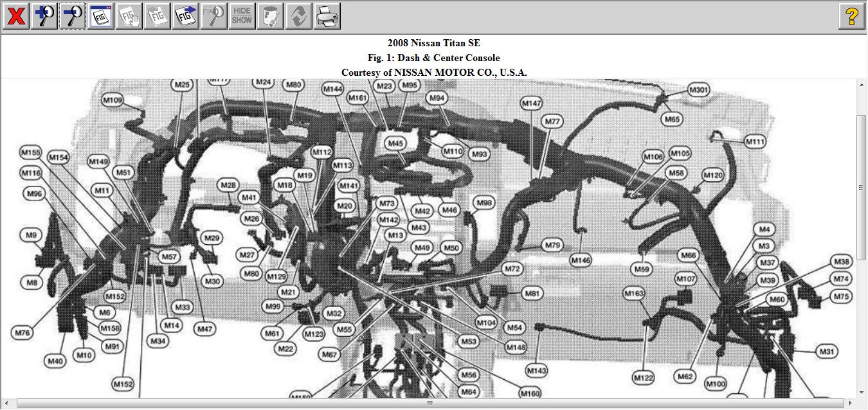Click connector label M45

click(x=395, y=144)
